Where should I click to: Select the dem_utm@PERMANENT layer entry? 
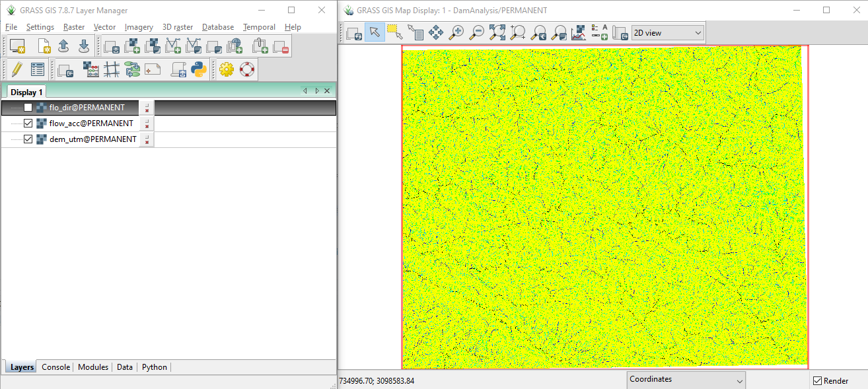coord(93,139)
